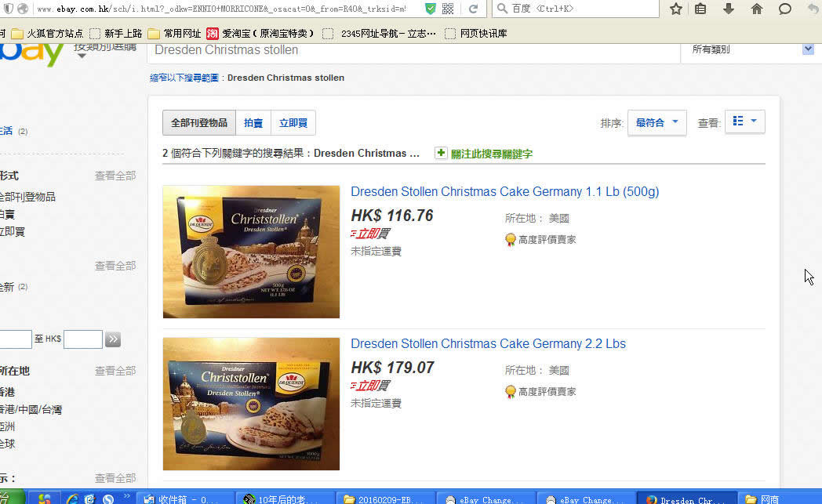Expand the 最符合 sort dropdown

[657, 122]
